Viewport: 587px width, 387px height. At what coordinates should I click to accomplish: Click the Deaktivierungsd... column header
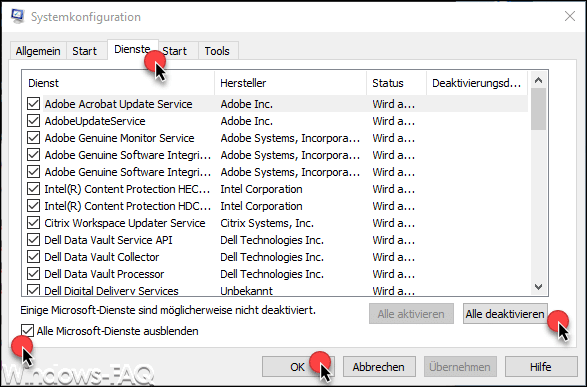tap(477, 83)
